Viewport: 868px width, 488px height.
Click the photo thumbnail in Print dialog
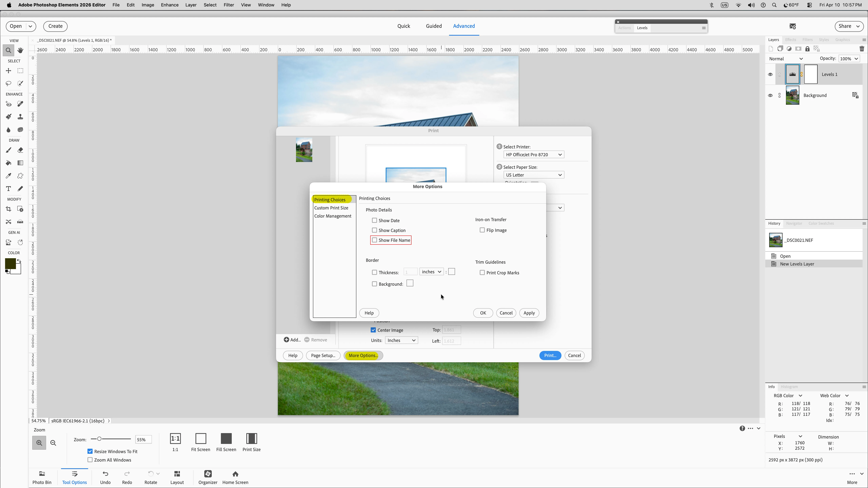point(304,150)
